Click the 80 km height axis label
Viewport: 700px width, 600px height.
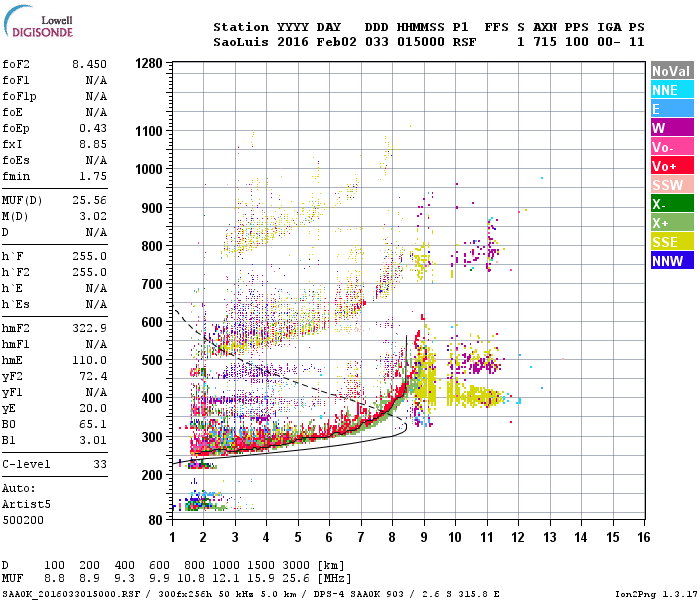pyautogui.click(x=156, y=521)
